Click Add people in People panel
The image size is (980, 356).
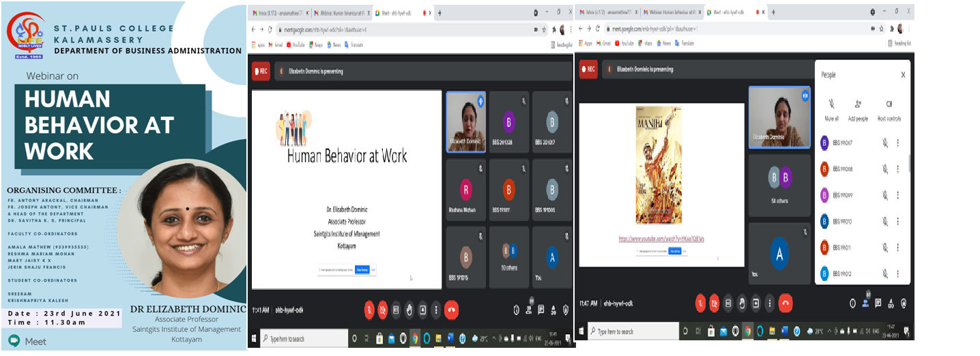(858, 109)
